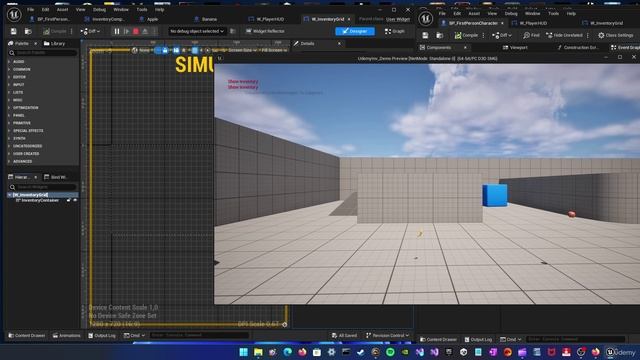The height and width of the screenshot is (360, 640).
Task: Open the Banana asset tab
Action: pos(206,19)
